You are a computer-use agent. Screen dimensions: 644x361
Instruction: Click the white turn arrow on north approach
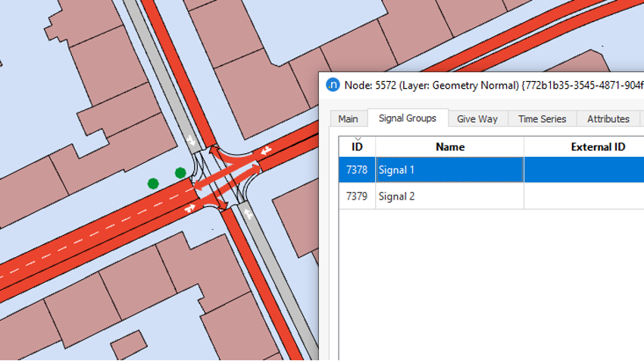[x=191, y=140]
